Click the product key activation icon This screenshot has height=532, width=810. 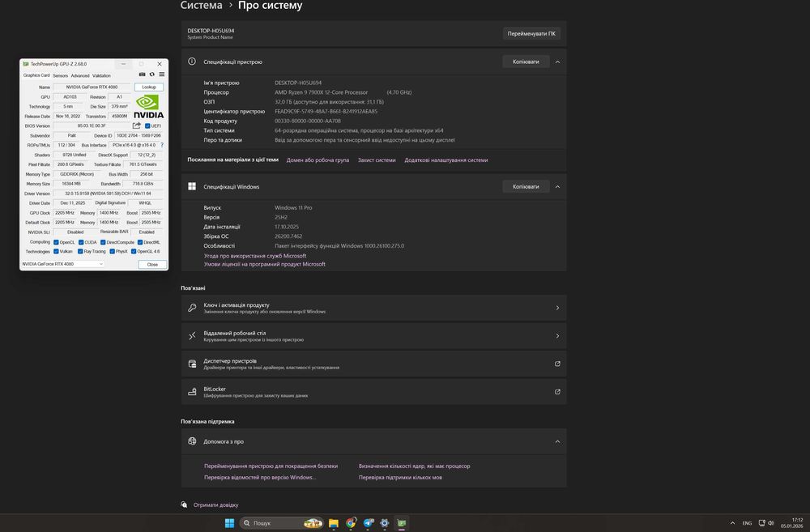pos(192,308)
